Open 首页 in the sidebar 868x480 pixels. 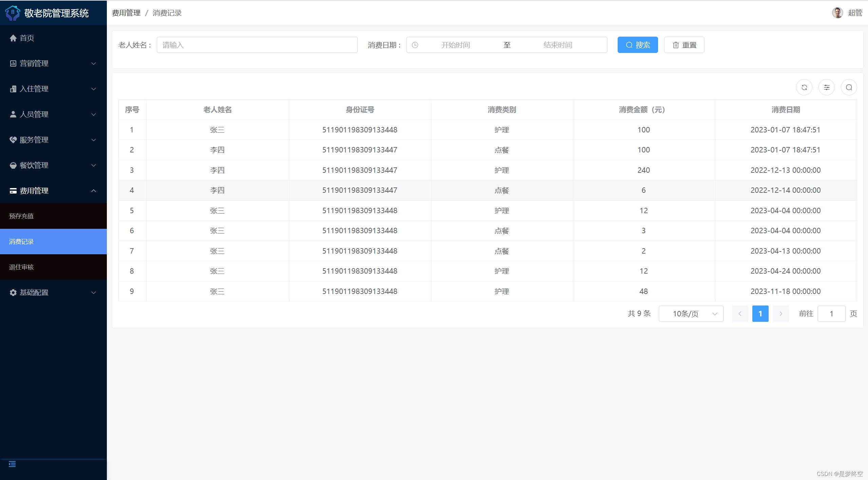[53, 38]
